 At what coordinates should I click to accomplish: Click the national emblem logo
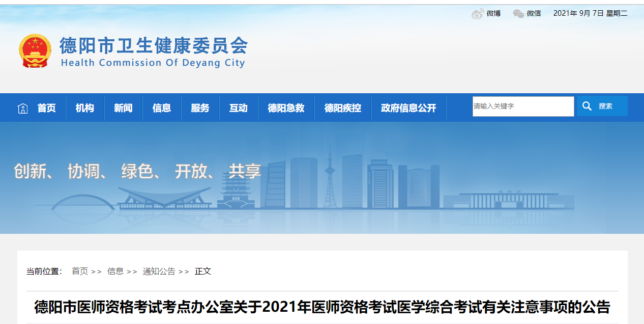35,51
